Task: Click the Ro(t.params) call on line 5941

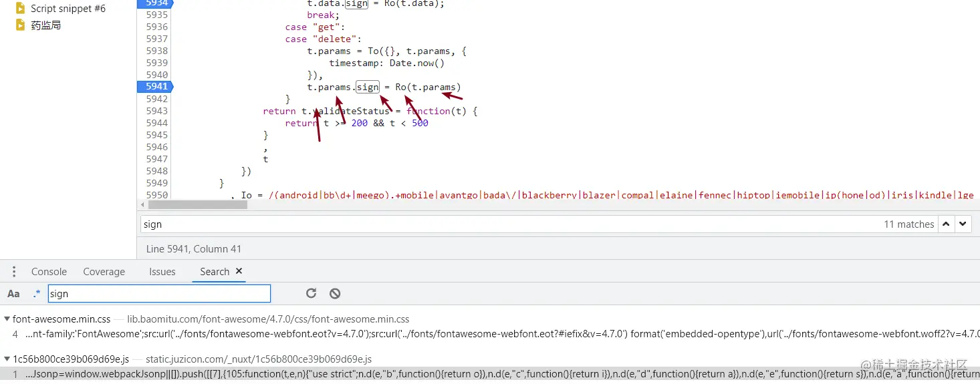Action: coord(428,87)
